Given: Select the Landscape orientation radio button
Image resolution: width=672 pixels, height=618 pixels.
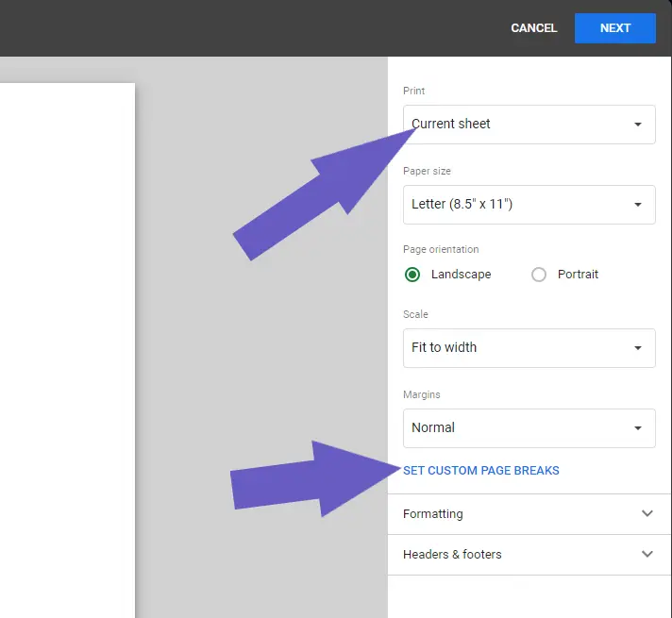Looking at the screenshot, I should click(412, 275).
